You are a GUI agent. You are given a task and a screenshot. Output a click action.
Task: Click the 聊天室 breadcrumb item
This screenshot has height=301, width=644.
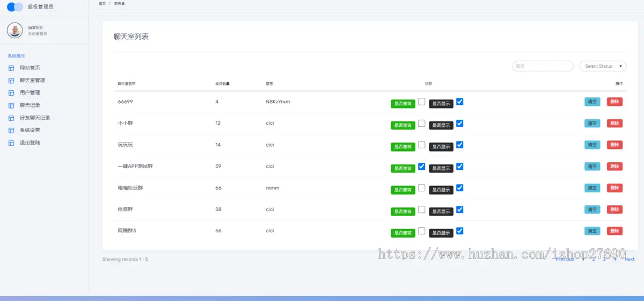tap(119, 3)
